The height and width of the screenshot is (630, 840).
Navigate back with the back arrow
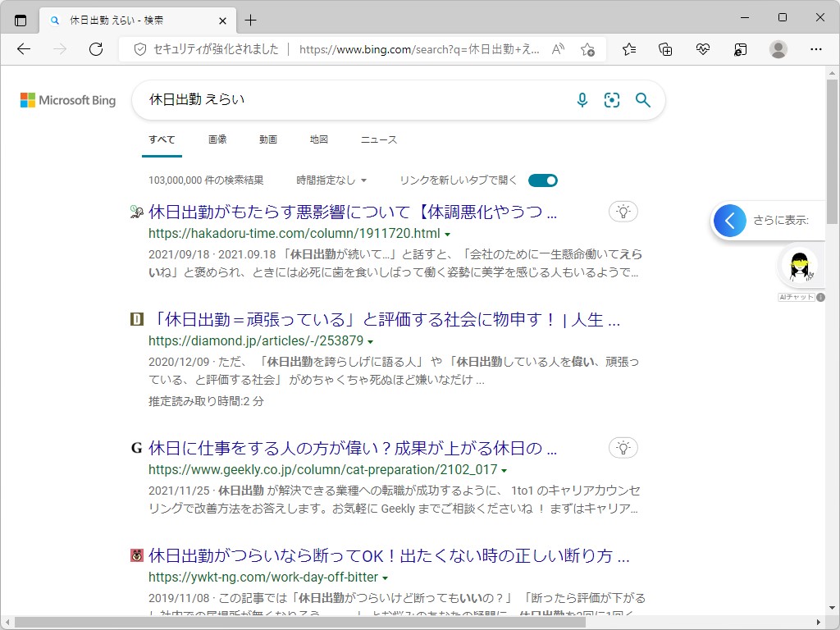pos(23,49)
